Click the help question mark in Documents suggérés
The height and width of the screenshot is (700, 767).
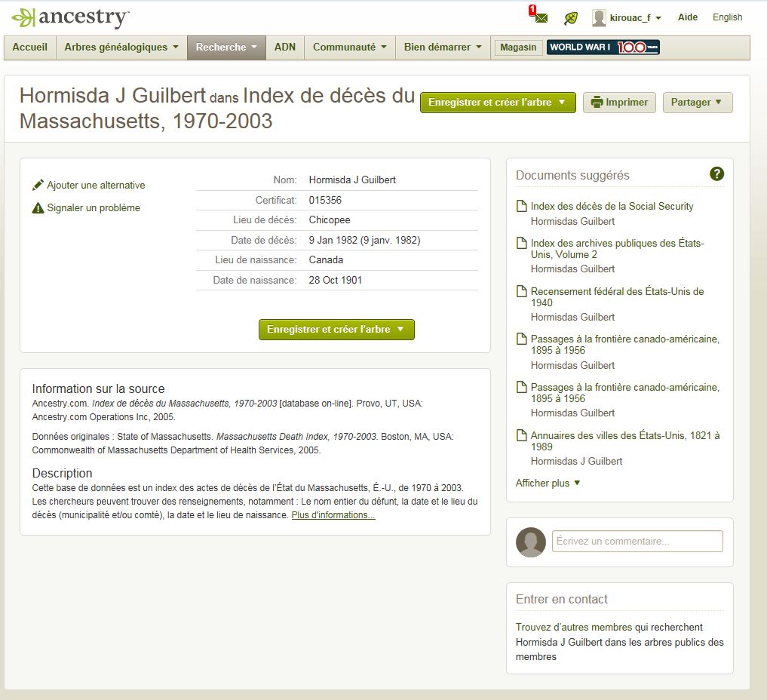pyautogui.click(x=716, y=173)
